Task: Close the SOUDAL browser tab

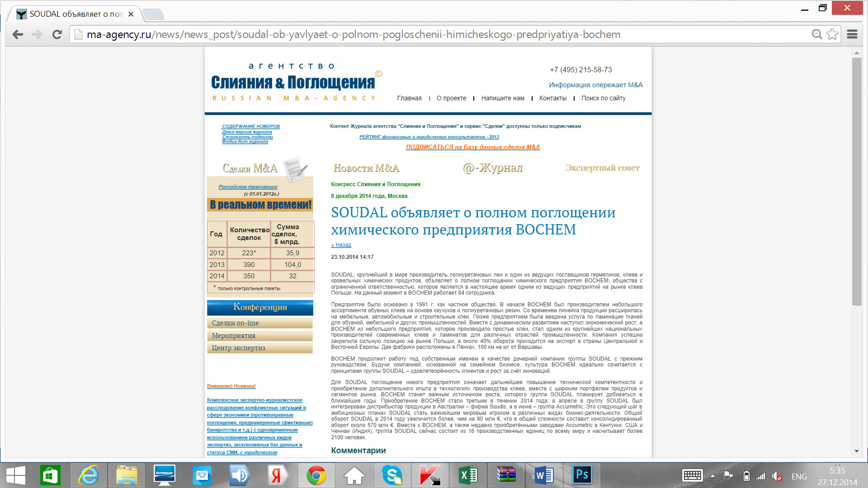Action: (x=131, y=14)
